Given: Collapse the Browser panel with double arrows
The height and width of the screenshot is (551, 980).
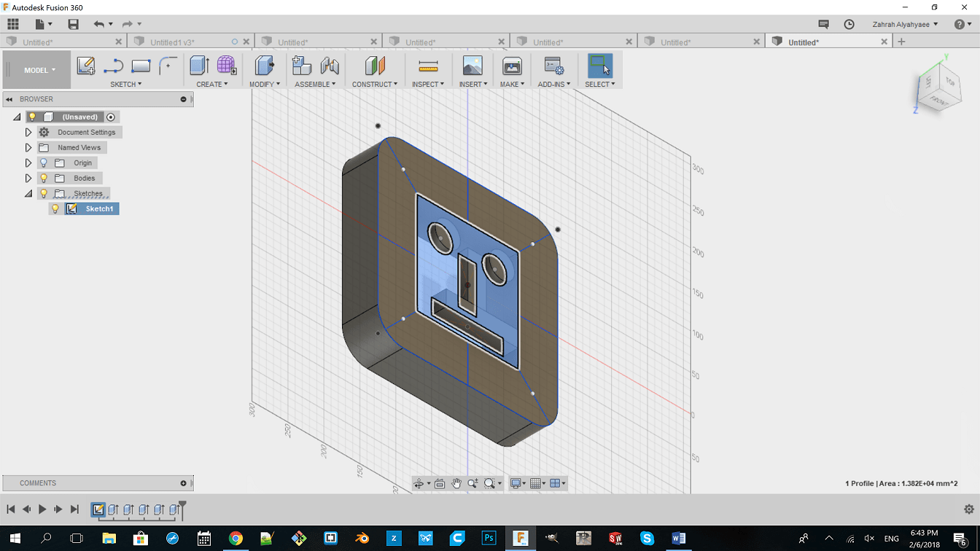Looking at the screenshot, I should (9, 99).
